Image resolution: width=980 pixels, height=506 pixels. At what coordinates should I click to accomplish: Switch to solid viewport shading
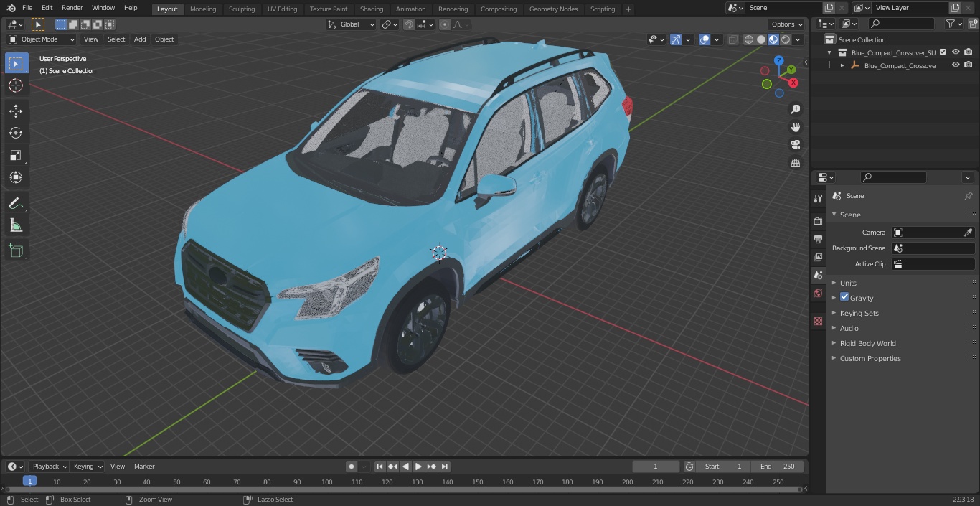tap(761, 39)
